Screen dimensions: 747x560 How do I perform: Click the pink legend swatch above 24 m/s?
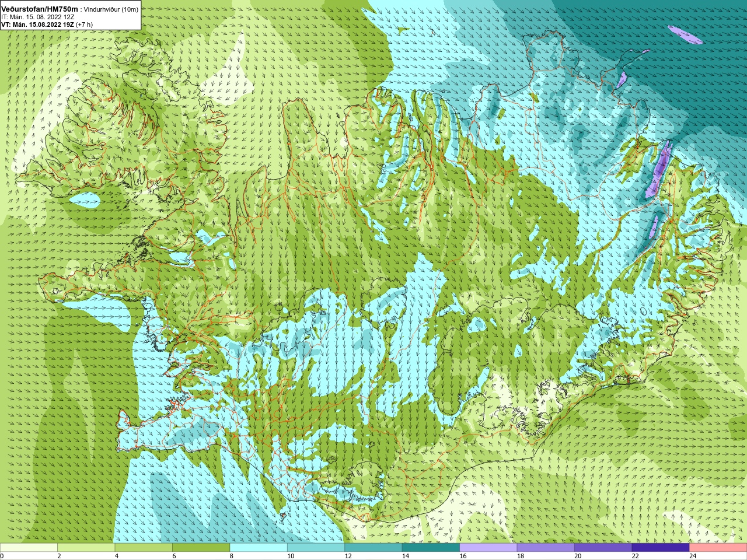[718, 548]
